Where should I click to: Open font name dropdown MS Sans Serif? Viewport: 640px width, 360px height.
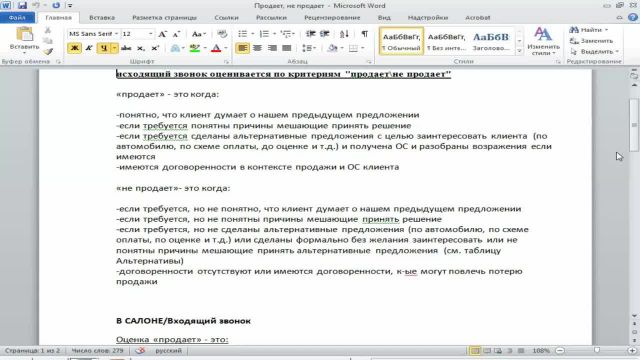click(x=116, y=34)
